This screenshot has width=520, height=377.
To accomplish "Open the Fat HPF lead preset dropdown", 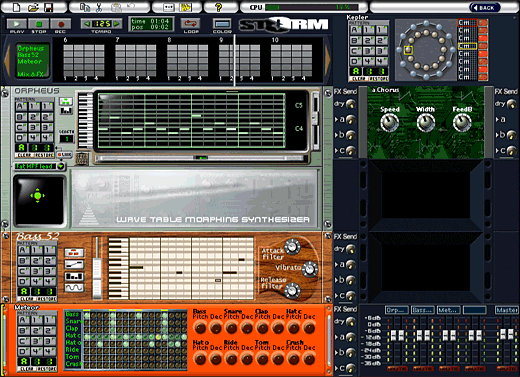I will [61, 166].
